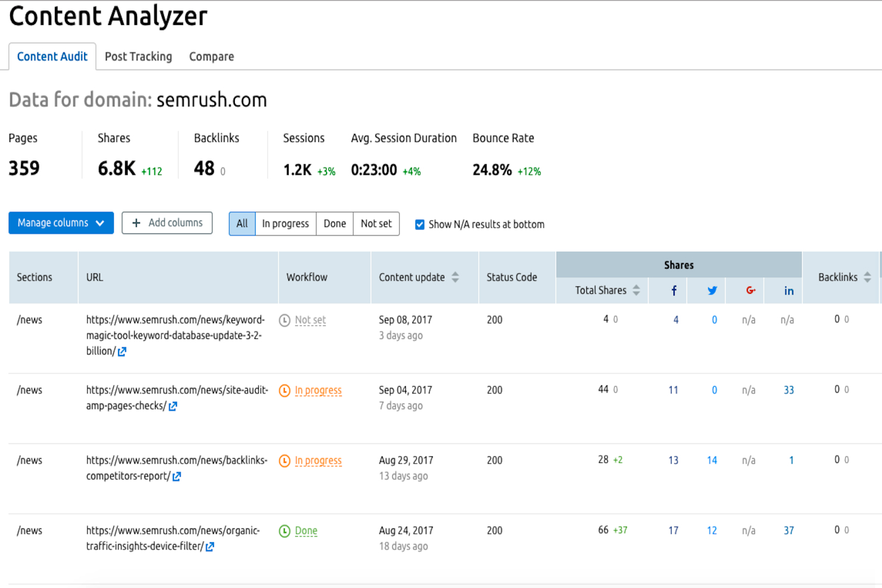
Task: Click Twitter shares value 14
Action: (x=712, y=461)
